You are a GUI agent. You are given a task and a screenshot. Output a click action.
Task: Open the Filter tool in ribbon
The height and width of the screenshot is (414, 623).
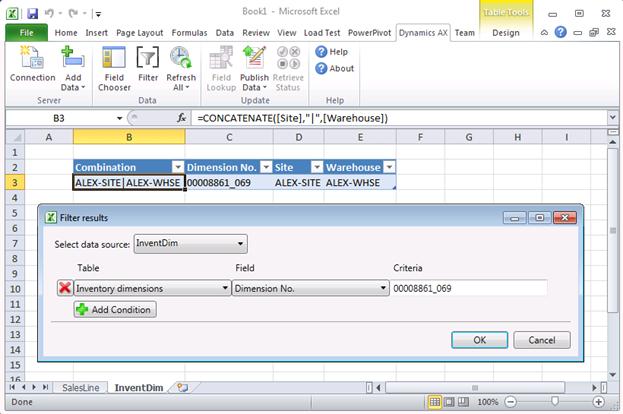(x=148, y=64)
